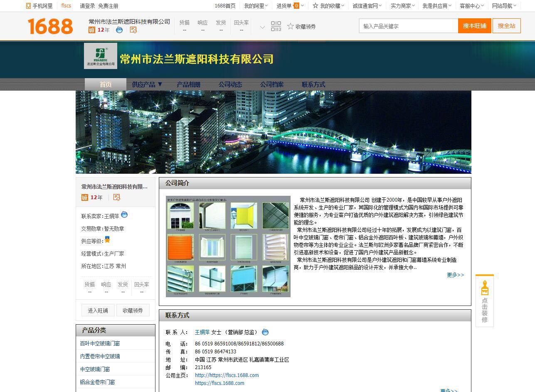Viewport: 535px width, 392px height.
Task: Open 百叶中空玻璃门窗 category
Action: pyautogui.click(x=100, y=343)
